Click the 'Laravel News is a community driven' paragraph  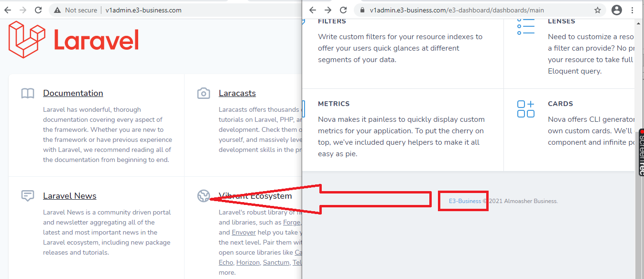tap(107, 232)
